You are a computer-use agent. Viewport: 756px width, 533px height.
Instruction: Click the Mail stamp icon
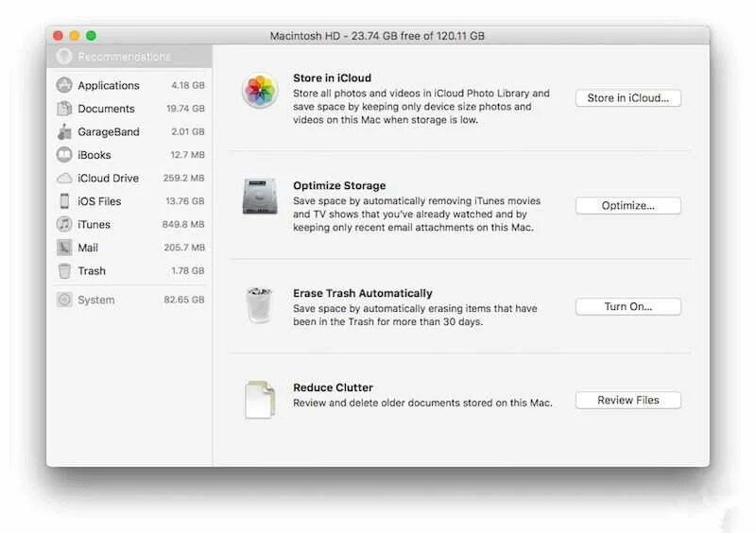64,248
